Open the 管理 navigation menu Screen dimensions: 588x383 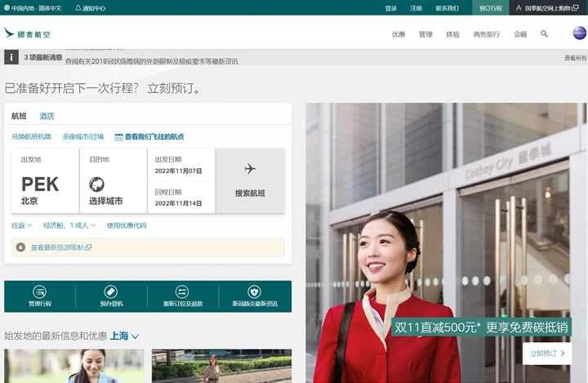[425, 34]
